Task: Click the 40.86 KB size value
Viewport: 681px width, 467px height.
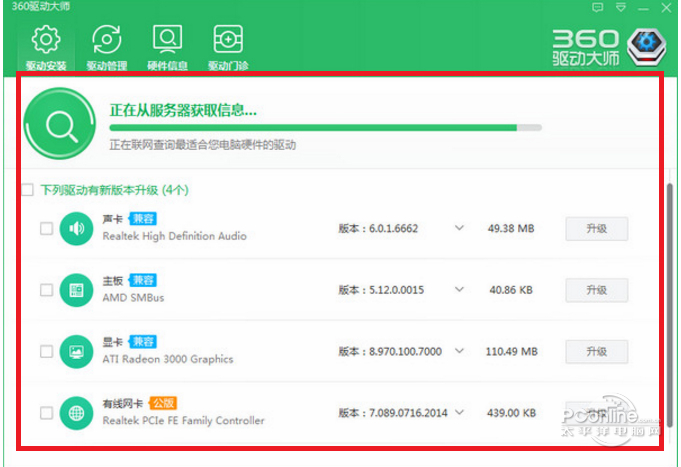Action: (511, 290)
